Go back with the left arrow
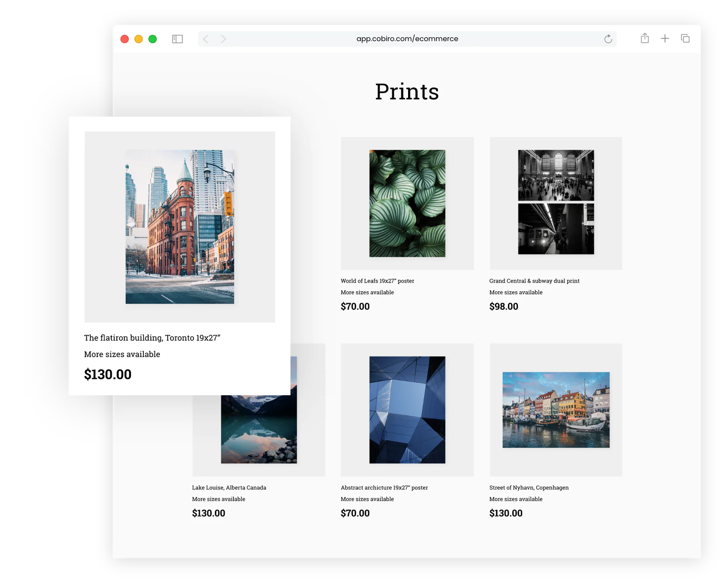The height and width of the screenshot is (587, 728). [206, 39]
